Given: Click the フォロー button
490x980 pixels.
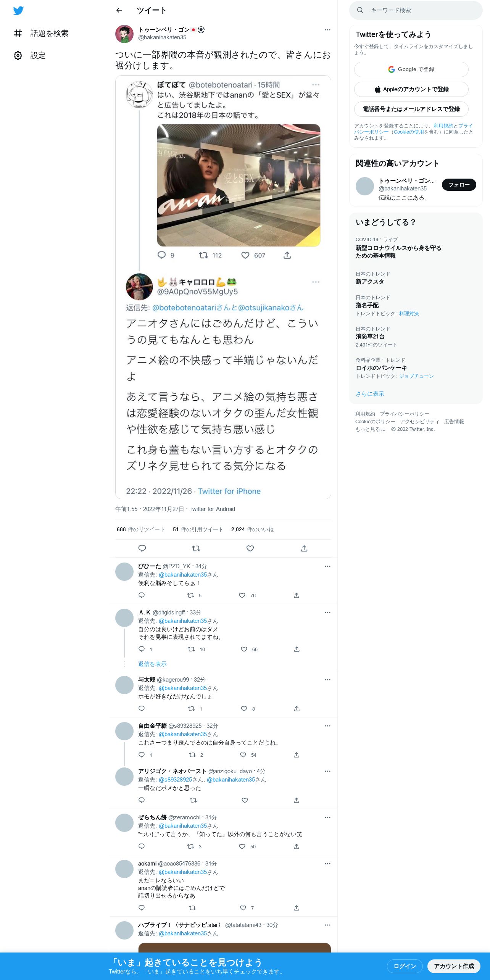Looking at the screenshot, I should tap(459, 185).
